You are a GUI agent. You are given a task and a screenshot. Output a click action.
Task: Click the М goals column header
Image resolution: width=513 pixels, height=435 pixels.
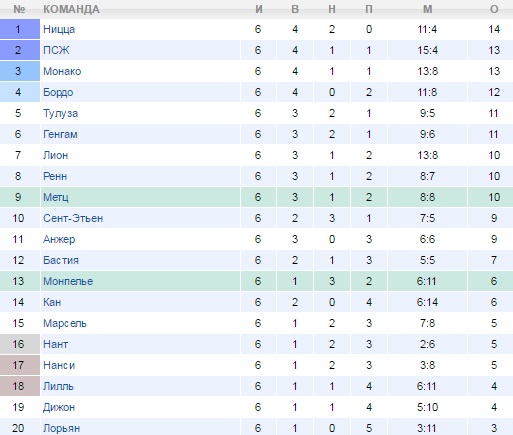[x=427, y=9]
